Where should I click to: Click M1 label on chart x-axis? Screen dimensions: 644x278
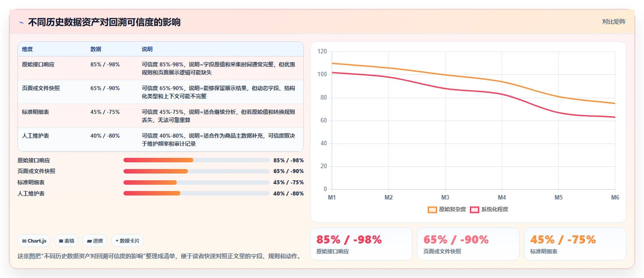[x=332, y=198]
